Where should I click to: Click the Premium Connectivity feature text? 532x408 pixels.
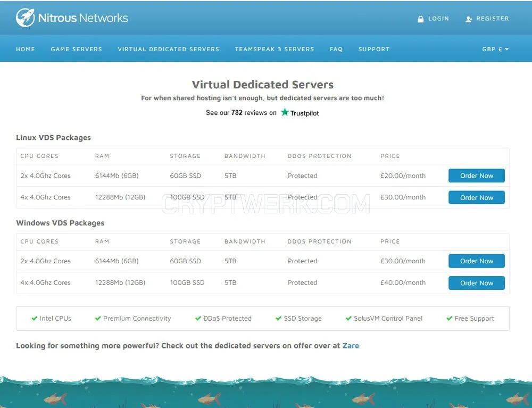[137, 319]
